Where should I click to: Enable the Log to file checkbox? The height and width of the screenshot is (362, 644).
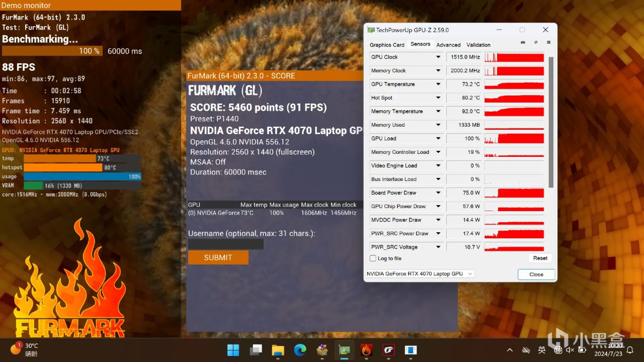pos(373,258)
